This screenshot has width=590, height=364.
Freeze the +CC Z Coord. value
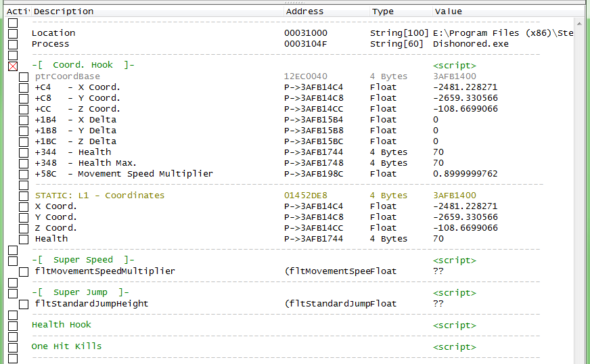pyautogui.click(x=24, y=110)
